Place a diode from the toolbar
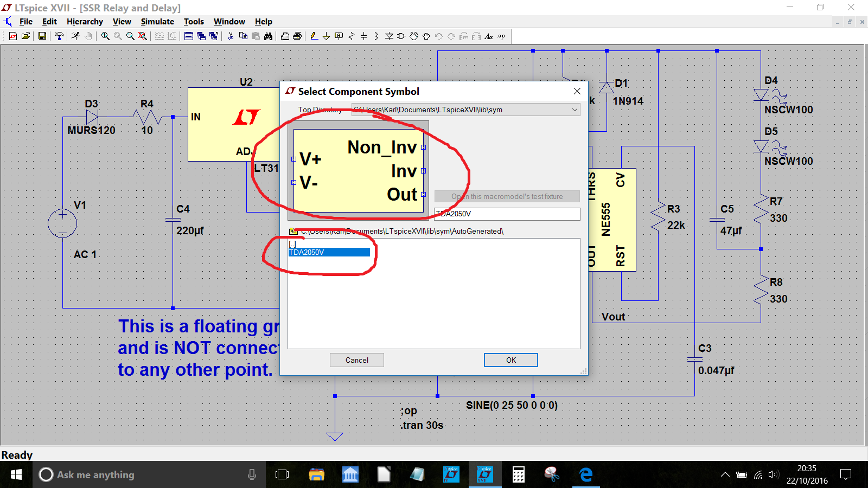Image resolution: width=868 pixels, height=488 pixels. 389,36
